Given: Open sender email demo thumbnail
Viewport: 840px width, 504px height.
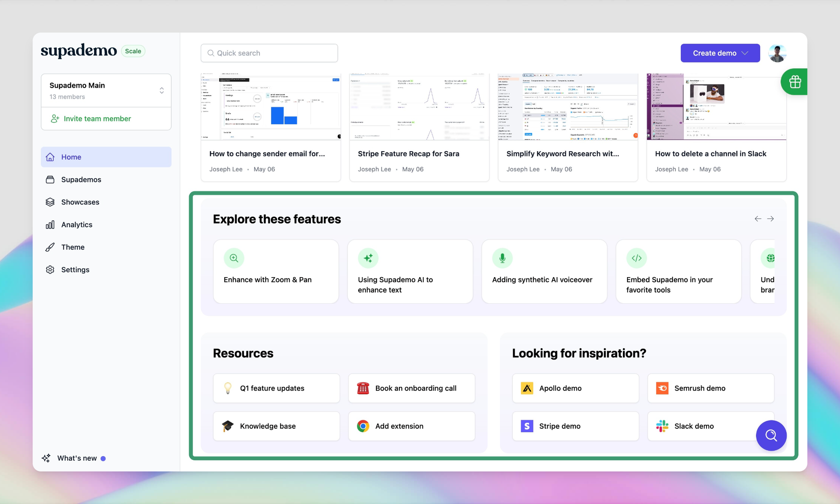Looking at the screenshot, I should pos(271,107).
